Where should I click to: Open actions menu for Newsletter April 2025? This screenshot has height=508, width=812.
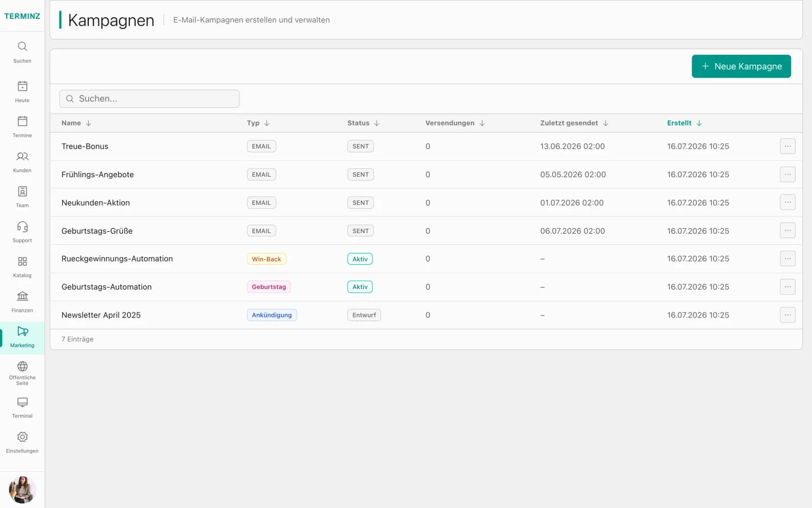point(787,315)
